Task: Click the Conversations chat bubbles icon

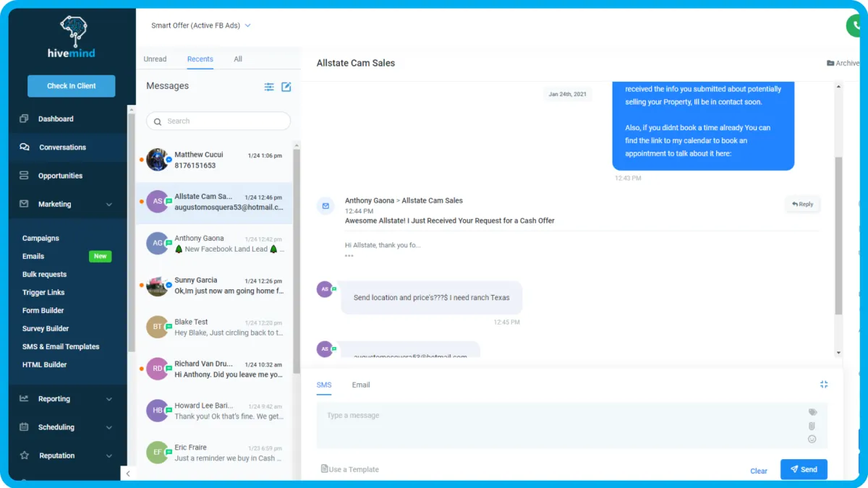Action: click(25, 147)
